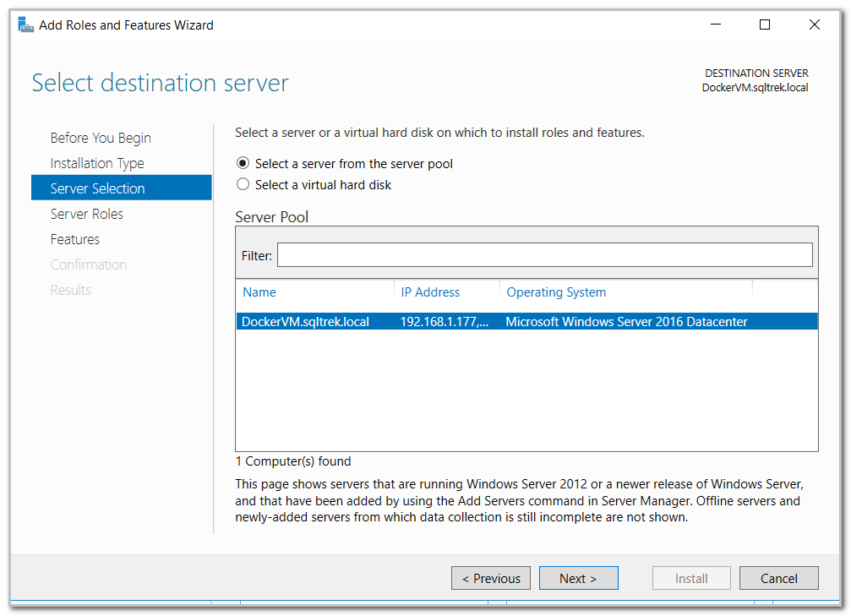The image size is (851, 616).
Task: Open the Server Selection step
Action: coord(97,188)
